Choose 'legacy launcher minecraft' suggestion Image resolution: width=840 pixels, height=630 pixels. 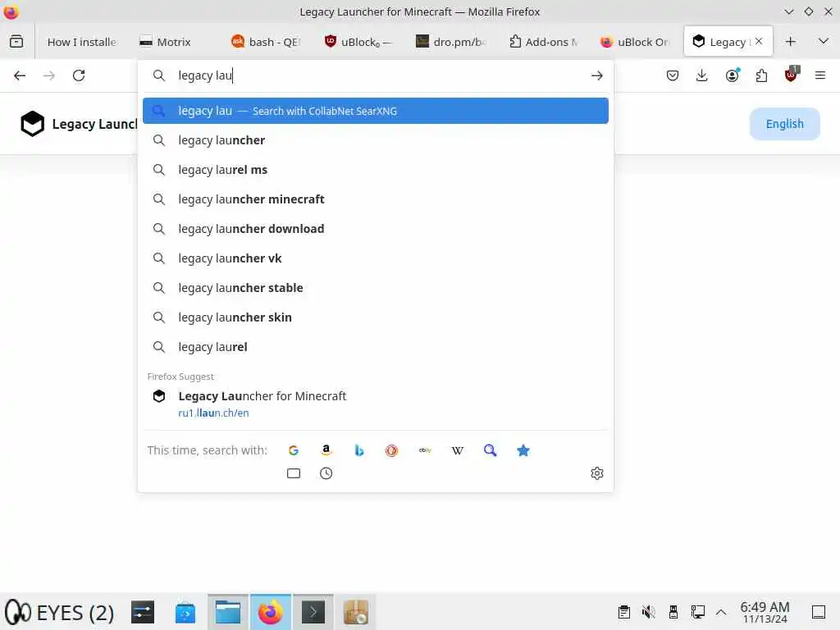[376, 199]
